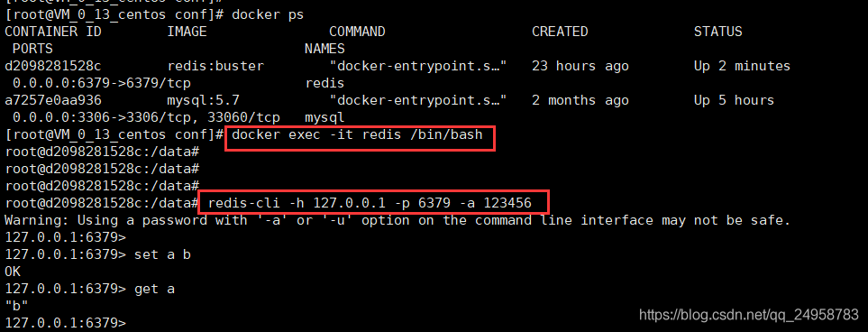The height and width of the screenshot is (332, 868).
Task: Click the 'Up 2 minutes' status text
Action: (742, 67)
